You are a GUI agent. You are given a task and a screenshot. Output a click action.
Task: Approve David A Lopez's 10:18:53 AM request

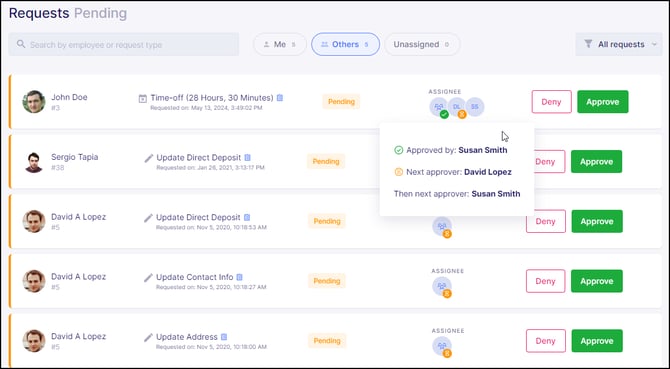tap(597, 221)
